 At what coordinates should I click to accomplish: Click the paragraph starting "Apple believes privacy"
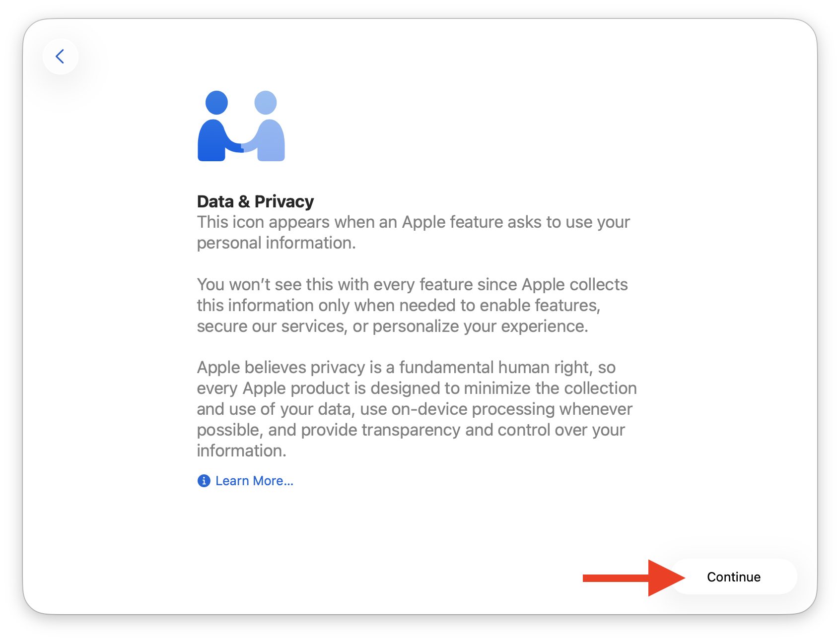(x=417, y=409)
